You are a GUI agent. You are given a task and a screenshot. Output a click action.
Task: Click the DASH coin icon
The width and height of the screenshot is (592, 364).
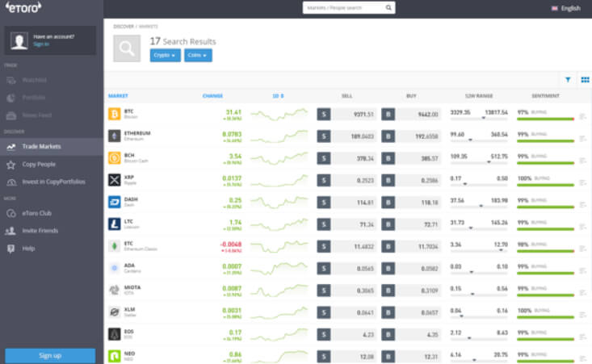click(x=115, y=202)
